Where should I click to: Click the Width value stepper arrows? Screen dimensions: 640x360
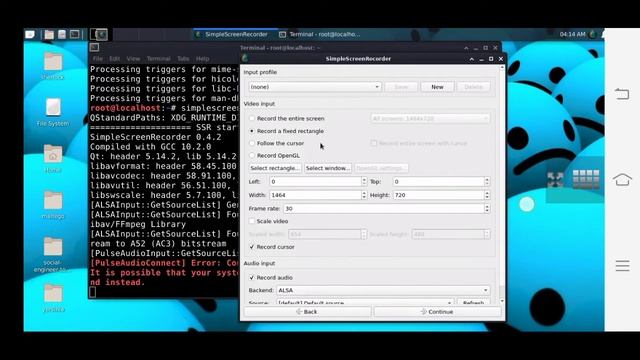click(364, 195)
